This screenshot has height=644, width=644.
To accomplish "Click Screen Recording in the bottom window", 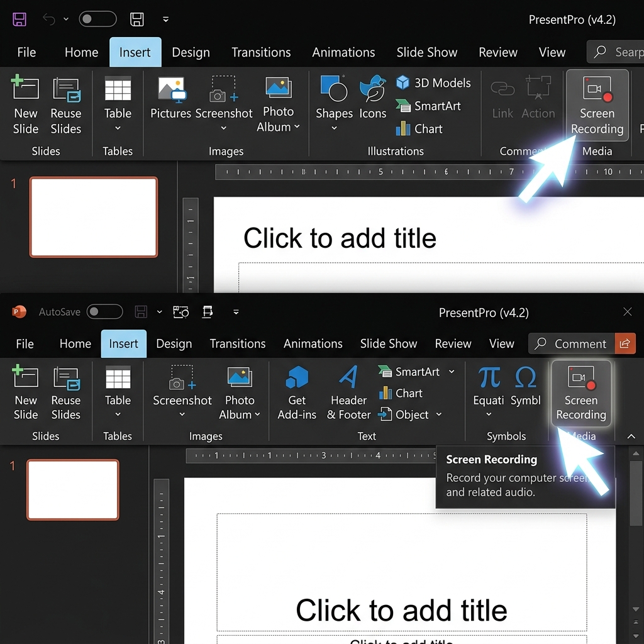I will pos(580,393).
